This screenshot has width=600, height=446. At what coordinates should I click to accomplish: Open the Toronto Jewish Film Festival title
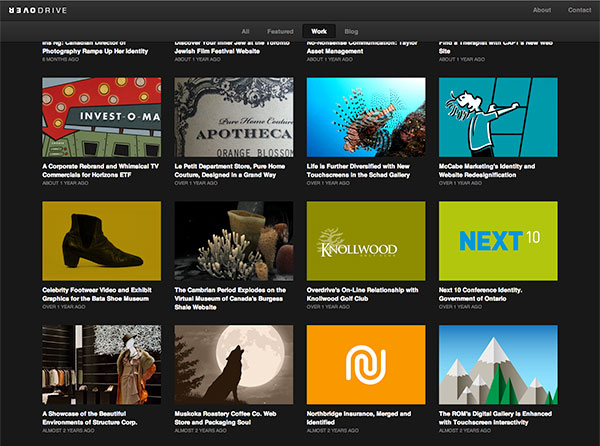pos(232,47)
